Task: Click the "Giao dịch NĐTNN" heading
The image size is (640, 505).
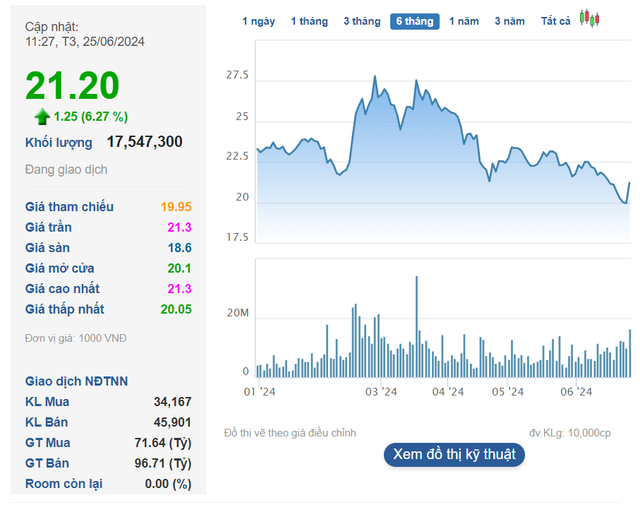Action: pos(76,381)
